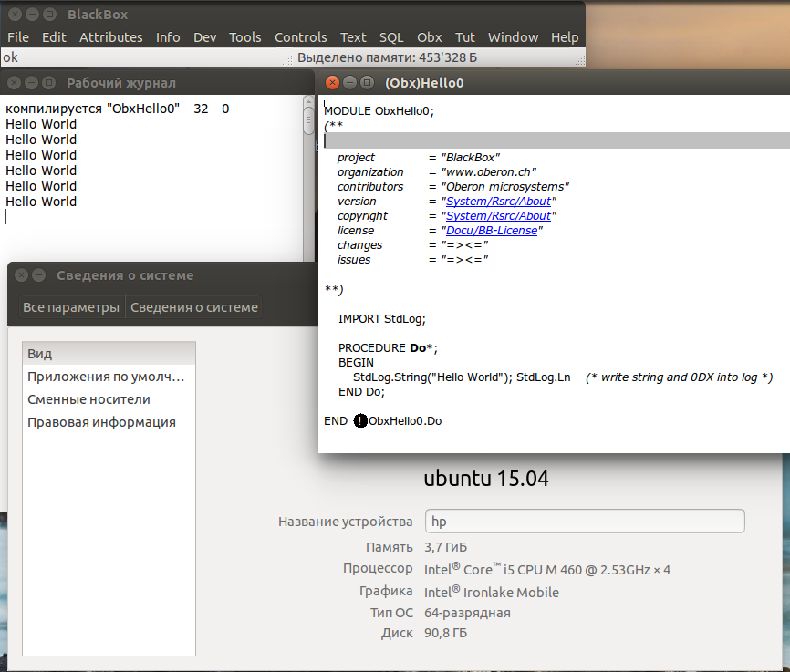
Task: Open the Window menu
Action: click(x=513, y=37)
